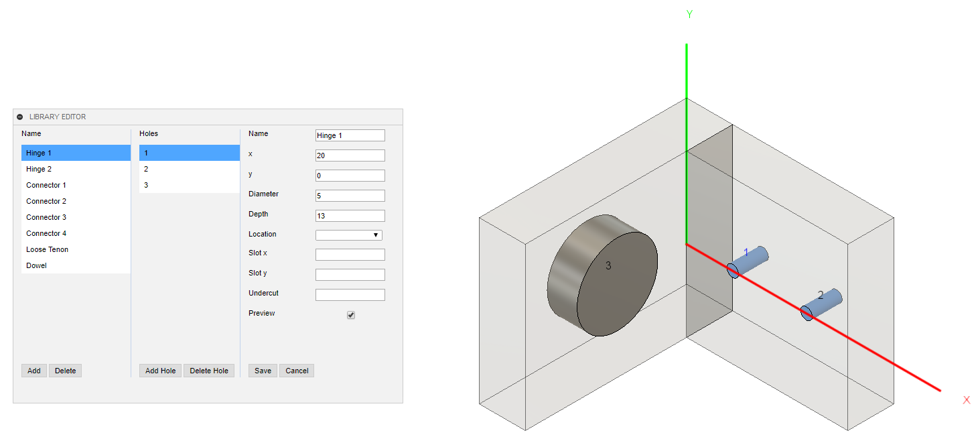Viewport: 980px width, 445px height.
Task: Save the hinge settings
Action: pyautogui.click(x=263, y=371)
